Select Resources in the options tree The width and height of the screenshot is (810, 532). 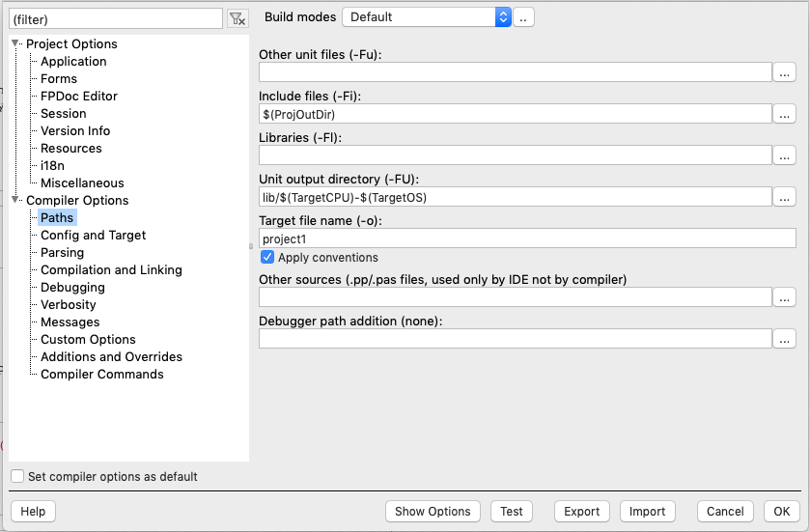(71, 149)
